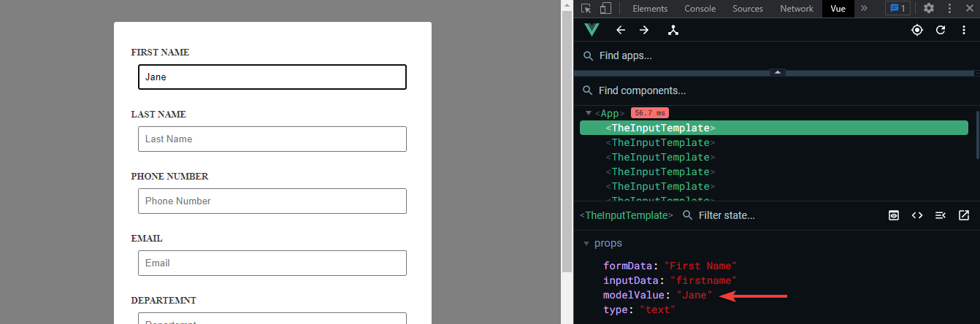
Task: Click the props section label
Action: point(608,244)
